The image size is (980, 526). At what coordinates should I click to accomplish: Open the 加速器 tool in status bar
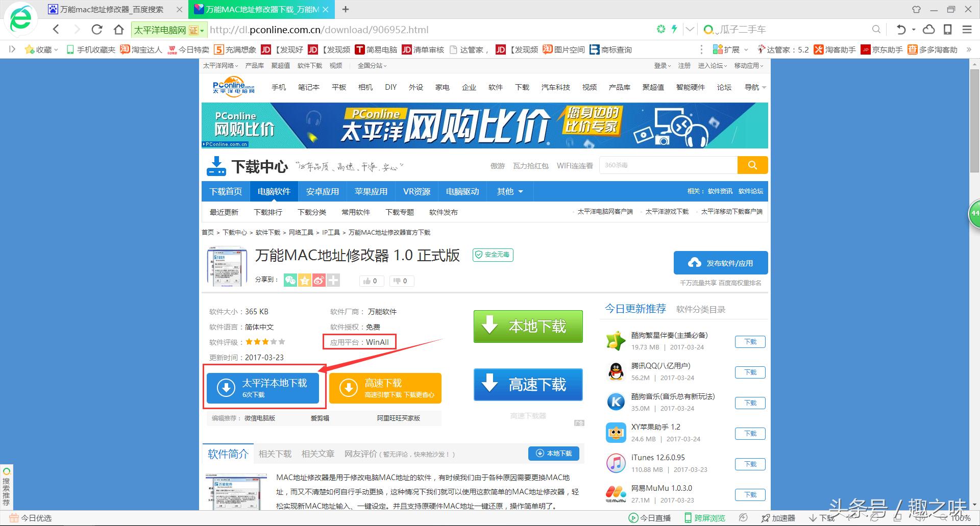click(x=778, y=518)
